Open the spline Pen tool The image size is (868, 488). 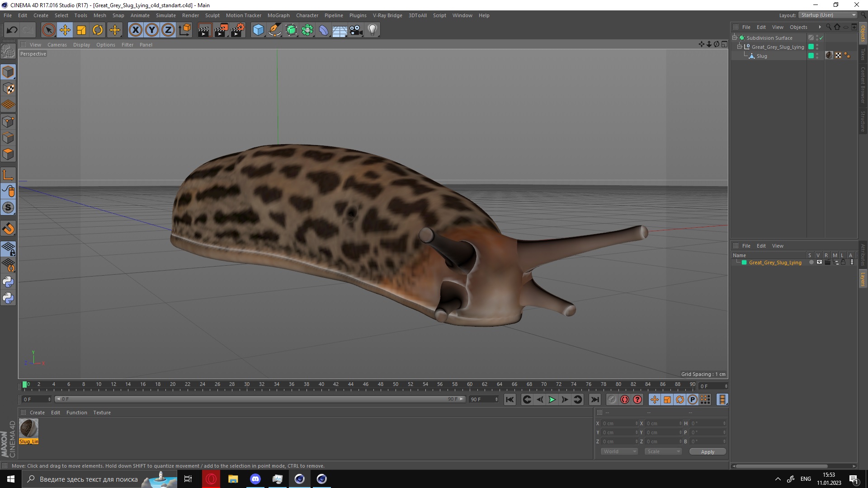(275, 30)
